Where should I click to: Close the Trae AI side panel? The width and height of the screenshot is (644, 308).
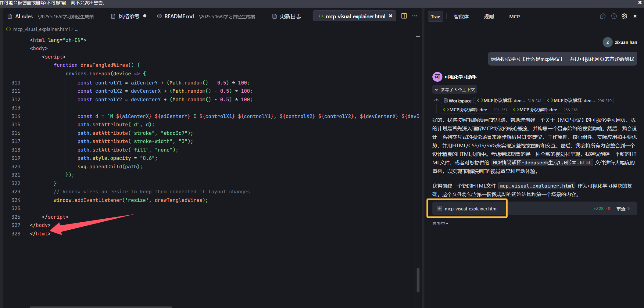click(635, 16)
